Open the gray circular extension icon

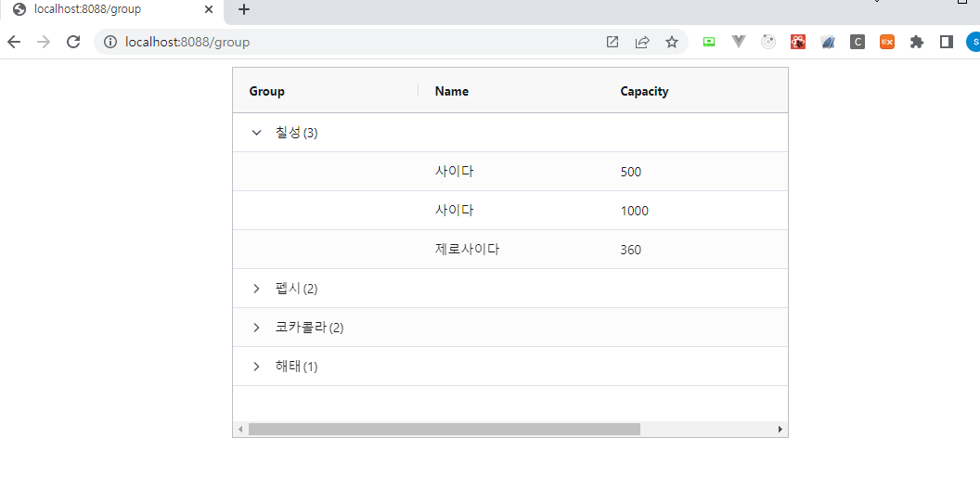768,42
